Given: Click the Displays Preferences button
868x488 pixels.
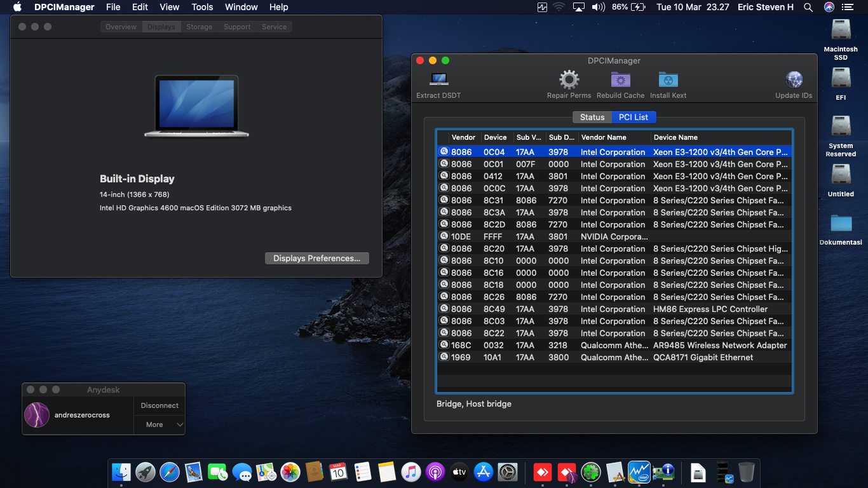Looking at the screenshot, I should pyautogui.click(x=317, y=258).
